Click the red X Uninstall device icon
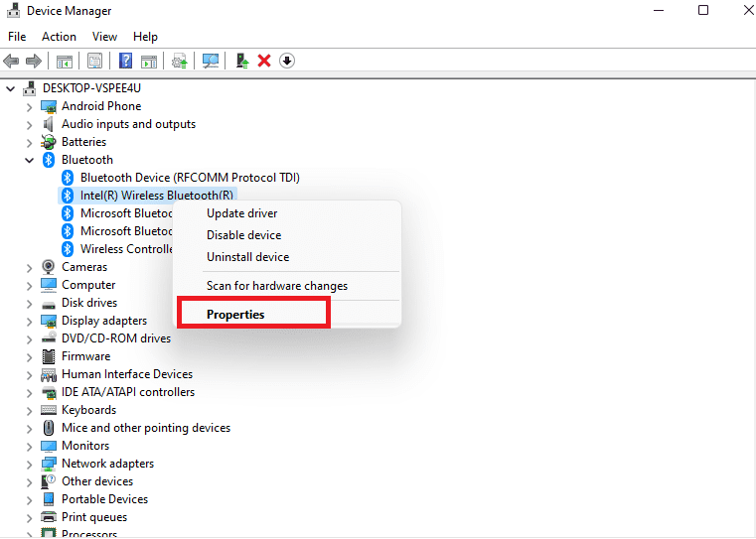 (x=264, y=62)
